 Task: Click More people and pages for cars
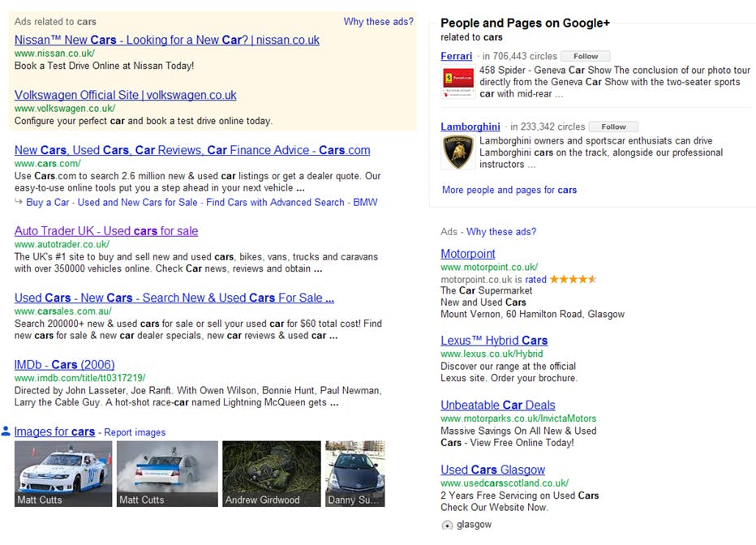509,190
